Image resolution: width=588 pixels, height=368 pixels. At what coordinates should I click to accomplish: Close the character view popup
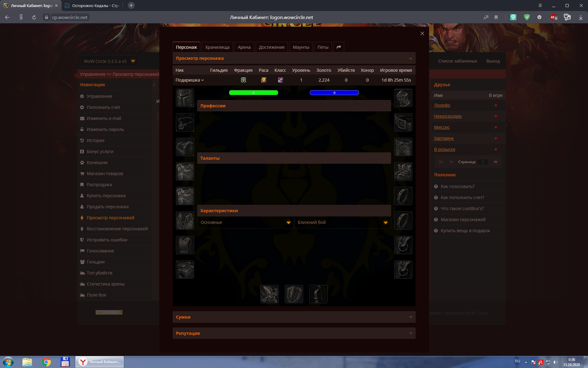tap(422, 33)
